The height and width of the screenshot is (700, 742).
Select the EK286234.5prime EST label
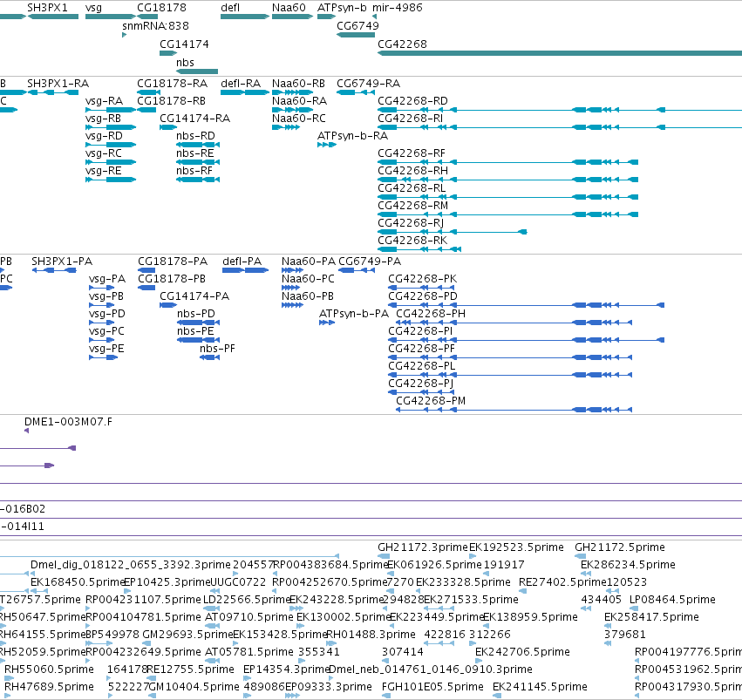pyautogui.click(x=628, y=565)
